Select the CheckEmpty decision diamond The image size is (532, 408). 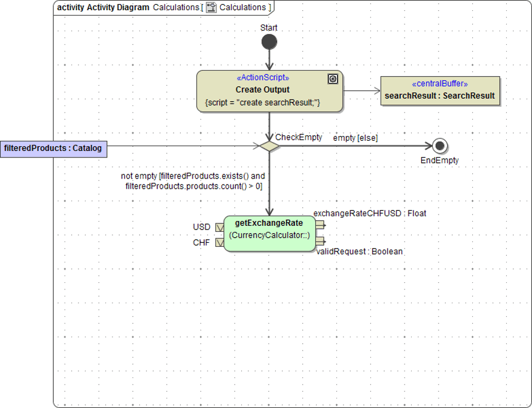pyautogui.click(x=269, y=146)
